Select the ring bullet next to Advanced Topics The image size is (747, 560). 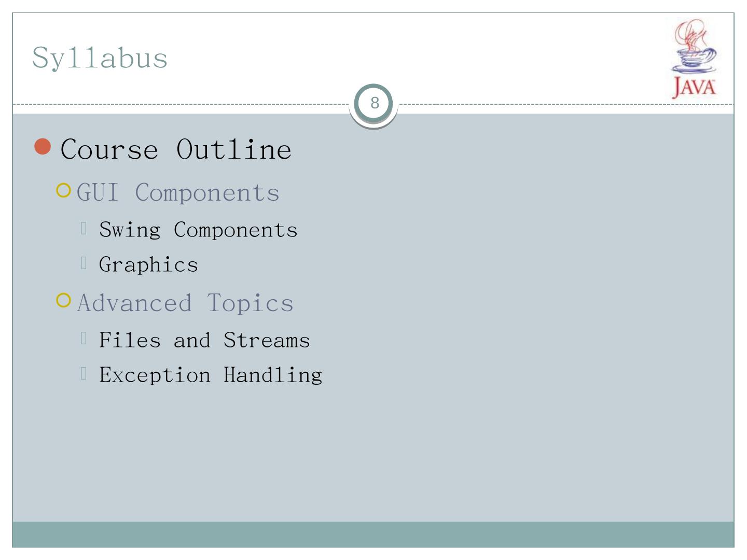63,301
